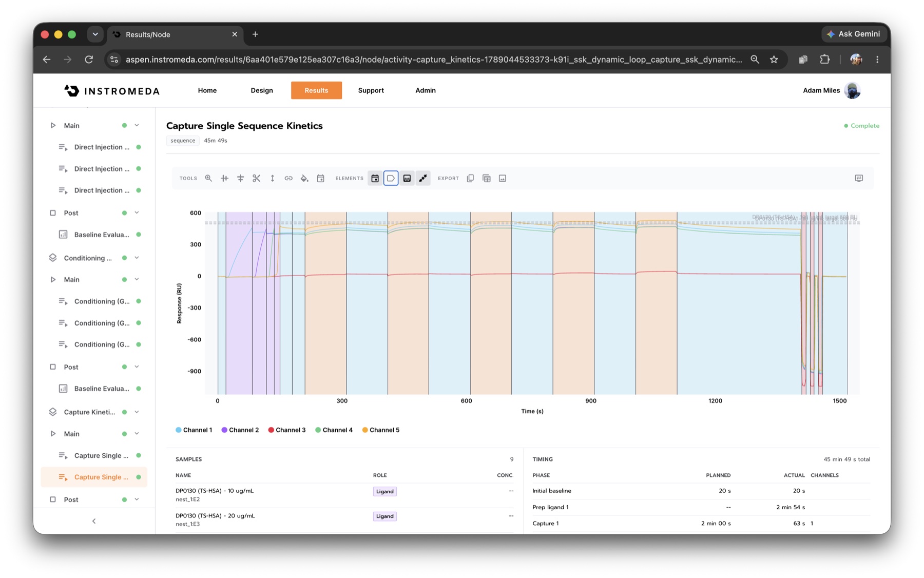This screenshot has width=924, height=578.
Task: Open Adam Miles profile avatar
Action: 853,90
